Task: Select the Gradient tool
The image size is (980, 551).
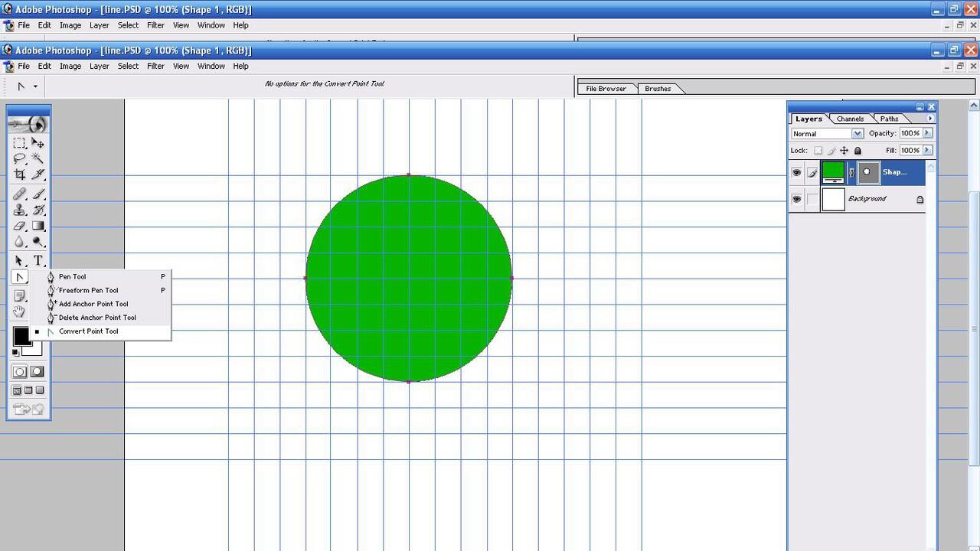Action: pyautogui.click(x=38, y=226)
